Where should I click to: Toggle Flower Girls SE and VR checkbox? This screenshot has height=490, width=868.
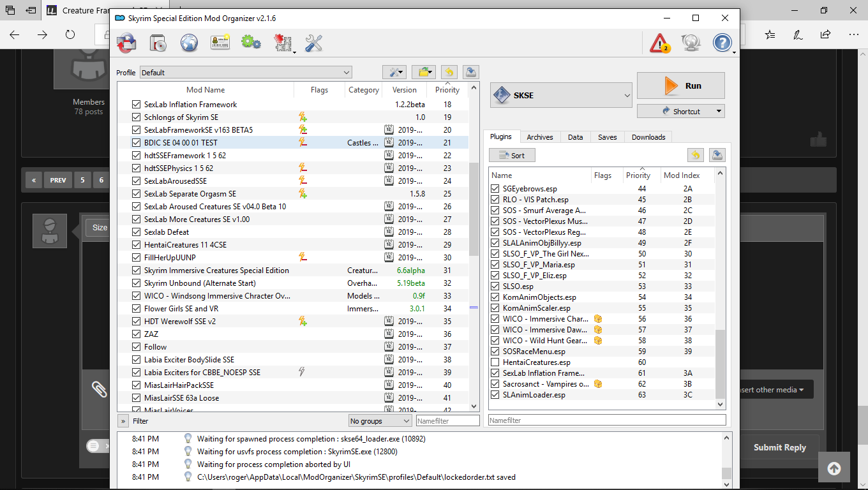(x=136, y=309)
